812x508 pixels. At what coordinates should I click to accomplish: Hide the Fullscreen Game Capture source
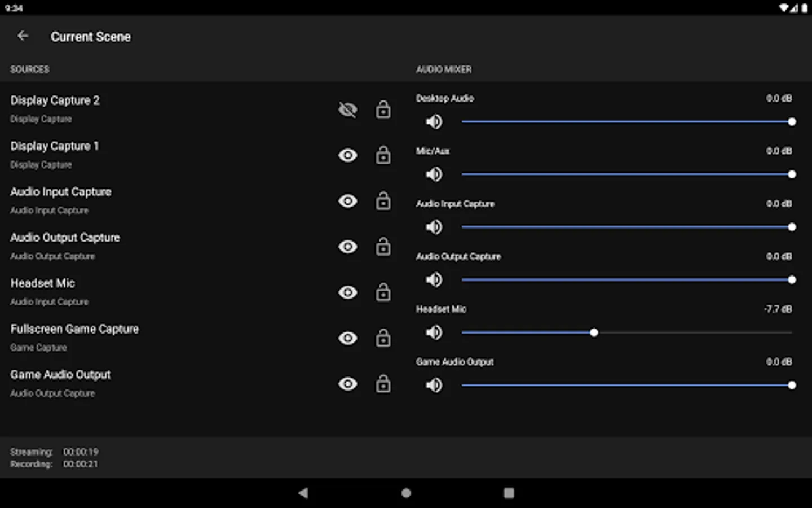(x=348, y=338)
